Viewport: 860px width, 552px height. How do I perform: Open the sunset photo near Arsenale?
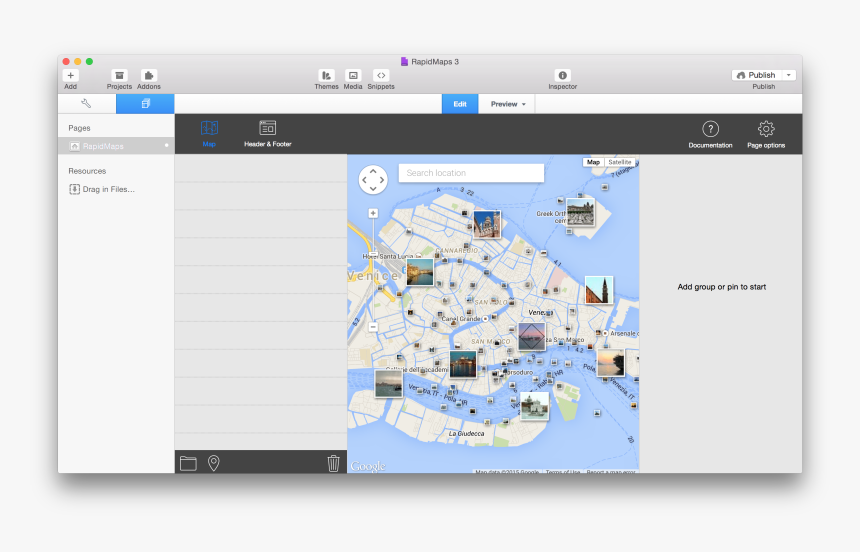pyautogui.click(x=610, y=363)
